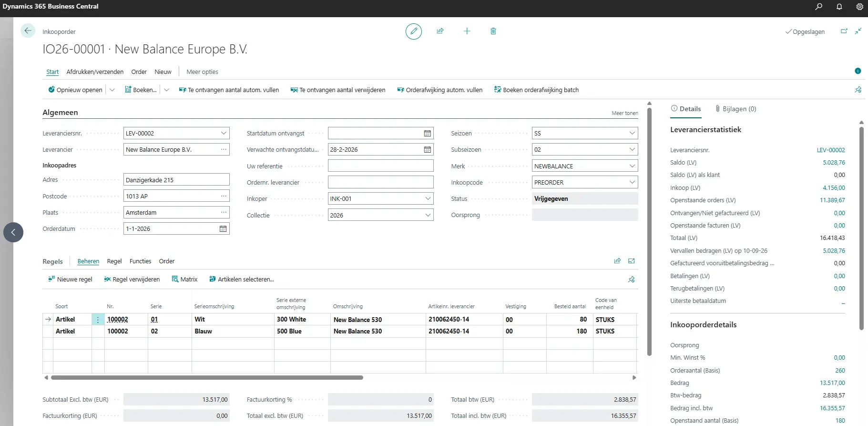
Task: Open the Matrix action
Action: [184, 280]
